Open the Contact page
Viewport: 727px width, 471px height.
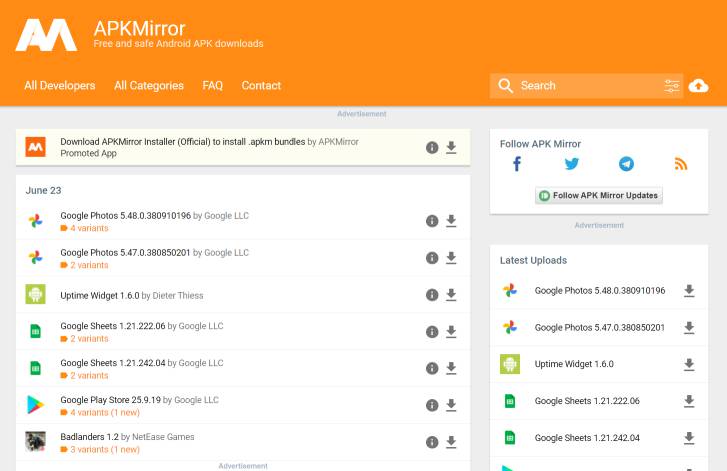point(261,86)
